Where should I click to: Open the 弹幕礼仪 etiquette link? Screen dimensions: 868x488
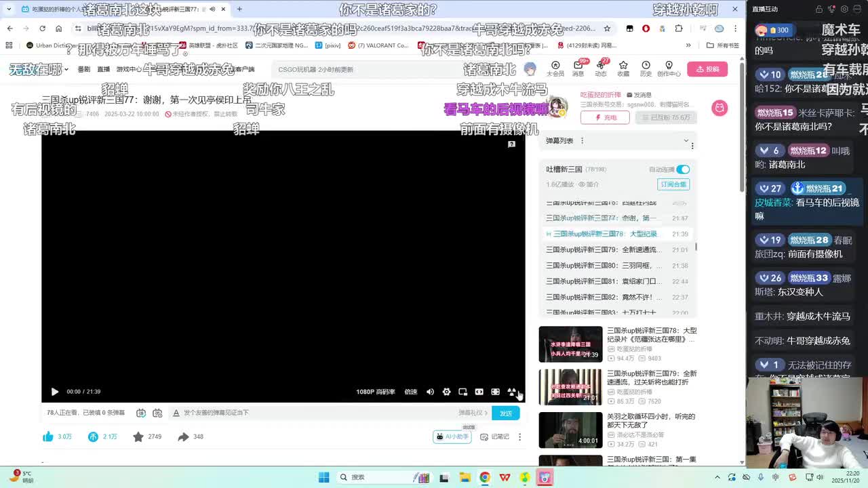click(473, 413)
